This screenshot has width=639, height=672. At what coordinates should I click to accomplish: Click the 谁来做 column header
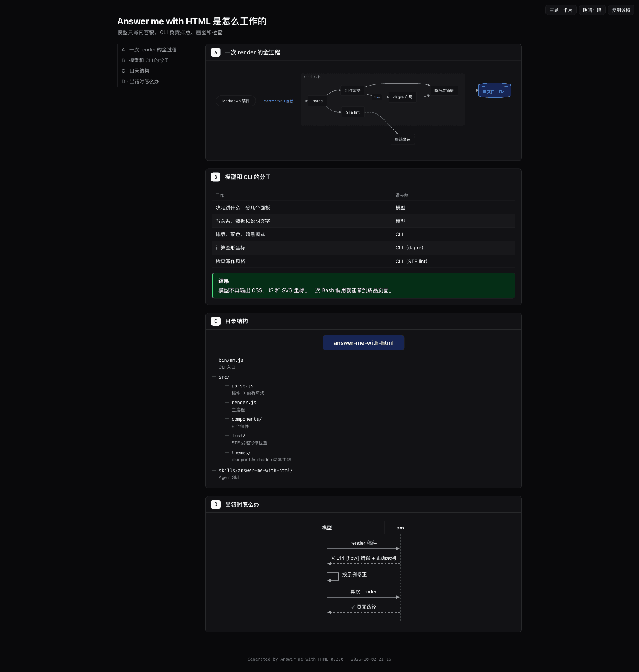[402, 195]
